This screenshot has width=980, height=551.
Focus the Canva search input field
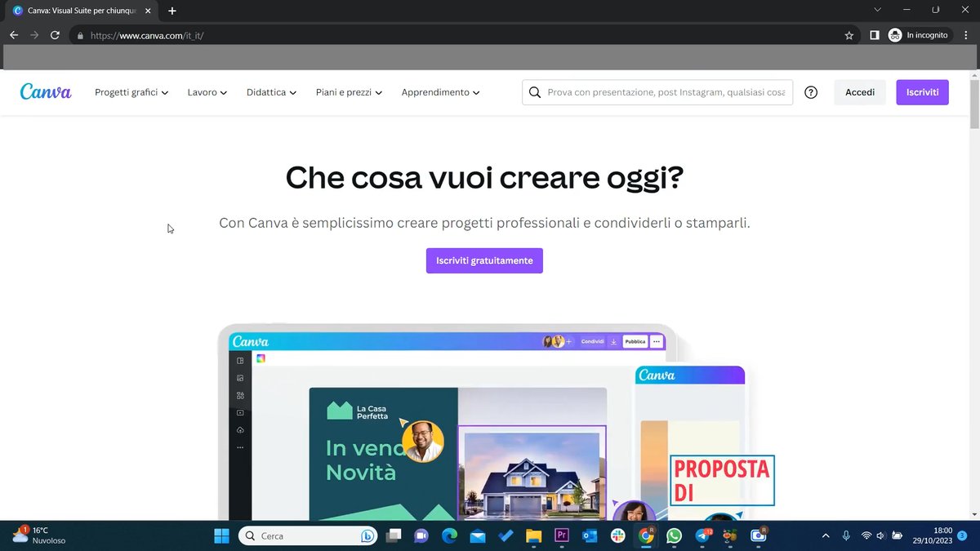click(x=666, y=92)
